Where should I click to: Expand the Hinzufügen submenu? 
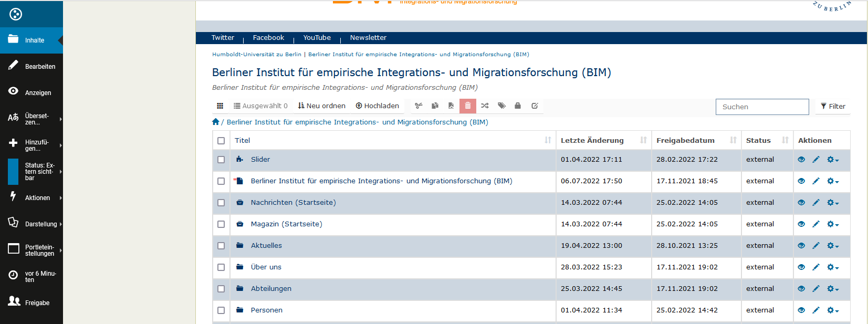pos(32,145)
